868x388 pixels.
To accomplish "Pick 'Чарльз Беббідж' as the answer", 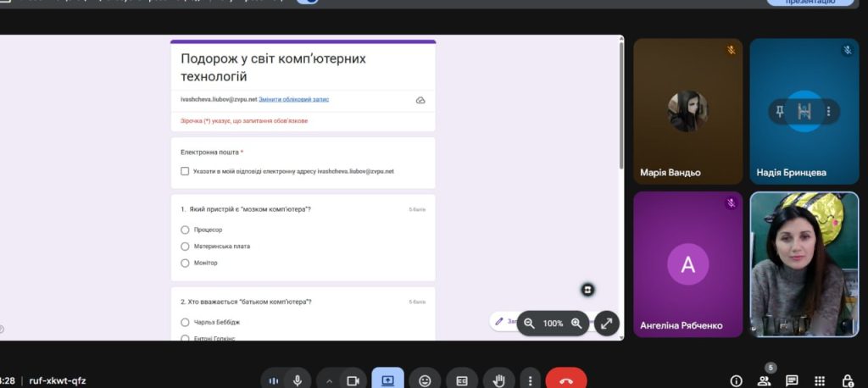I will (185, 322).
